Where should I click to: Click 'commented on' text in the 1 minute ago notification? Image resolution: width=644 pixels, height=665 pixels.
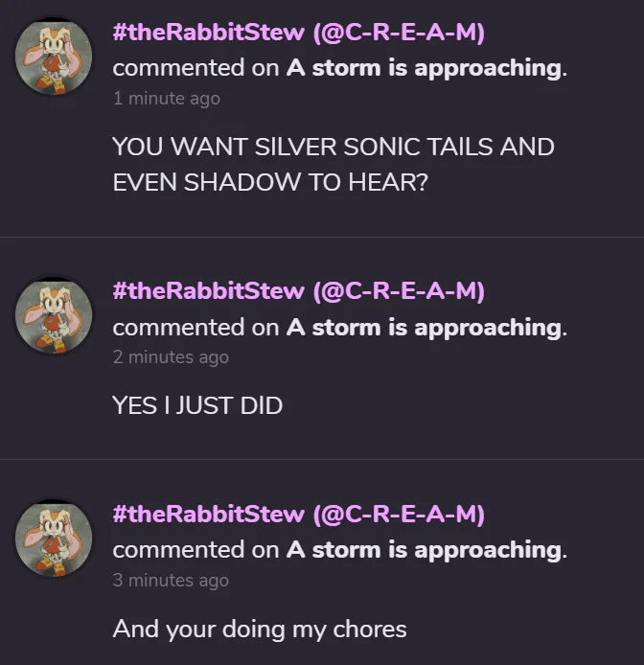pos(195,68)
